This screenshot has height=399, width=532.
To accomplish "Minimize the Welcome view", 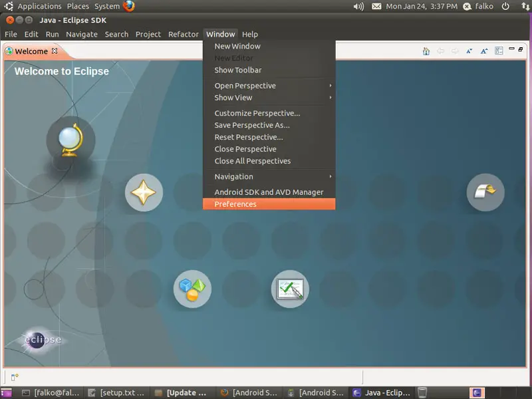I will (511, 49).
